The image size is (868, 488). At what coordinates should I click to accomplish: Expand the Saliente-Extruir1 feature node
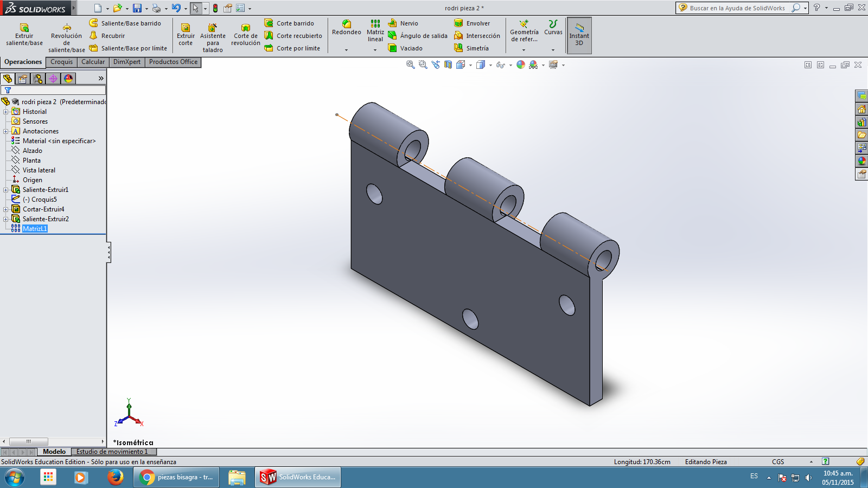pyautogui.click(x=6, y=190)
